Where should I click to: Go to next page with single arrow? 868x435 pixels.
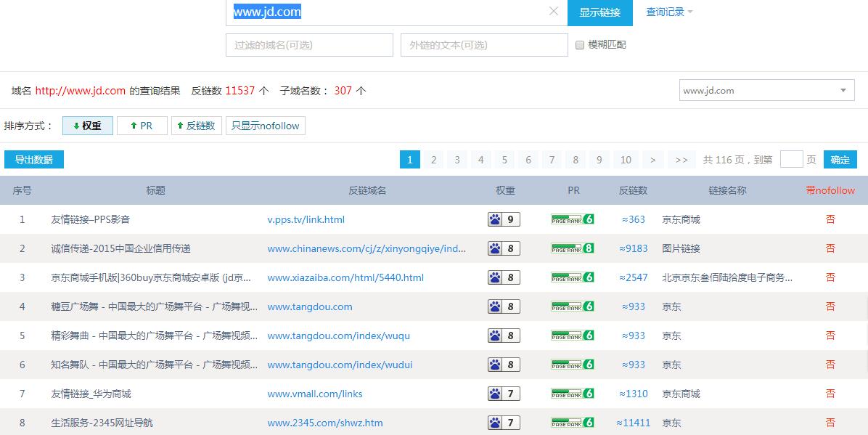tap(653, 160)
